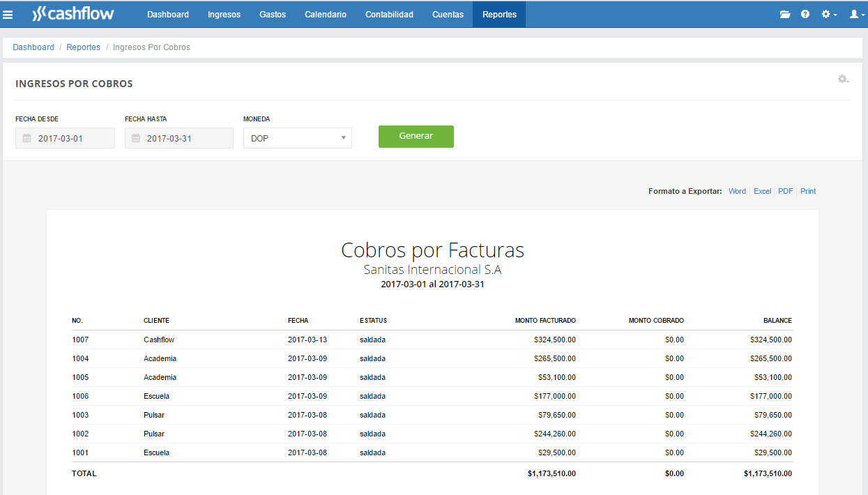Open the report panel gear options

point(843,79)
